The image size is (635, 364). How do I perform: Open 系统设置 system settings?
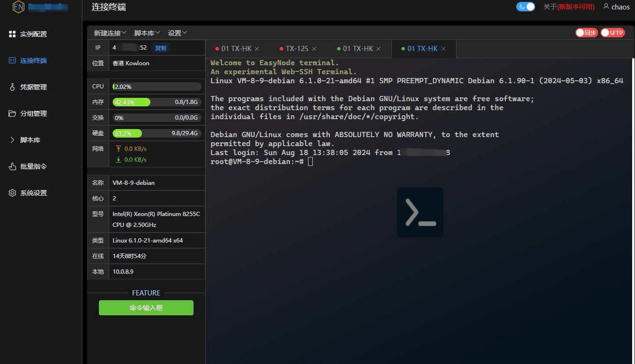point(28,193)
